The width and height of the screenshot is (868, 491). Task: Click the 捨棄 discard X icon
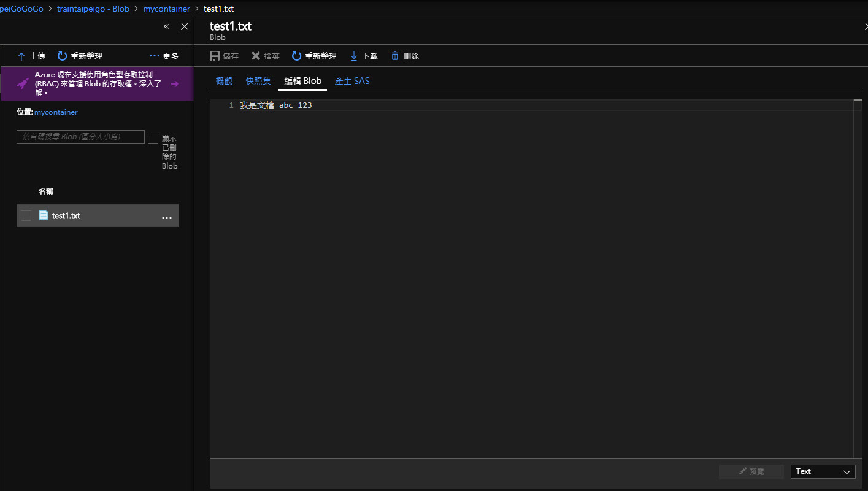[x=256, y=56]
